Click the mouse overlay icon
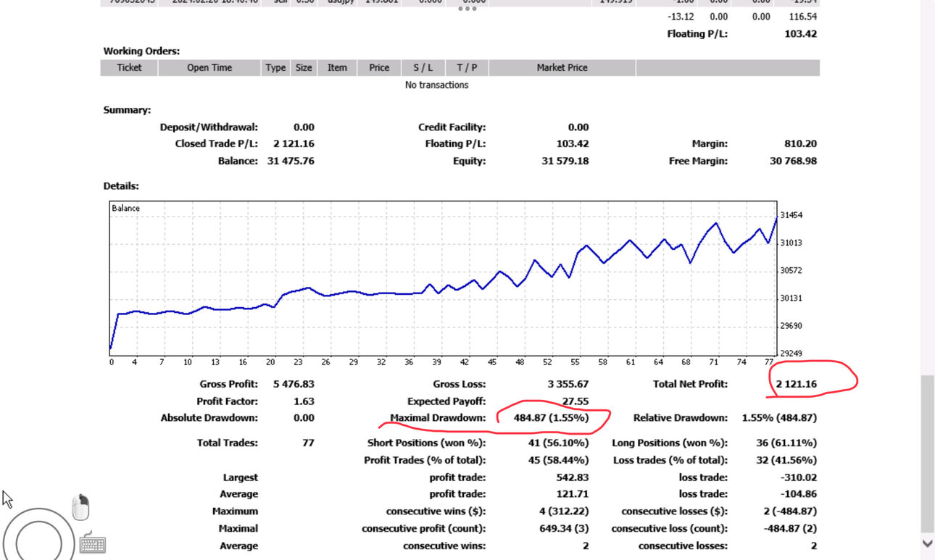Image resolution: width=935 pixels, height=560 pixels. click(x=81, y=507)
